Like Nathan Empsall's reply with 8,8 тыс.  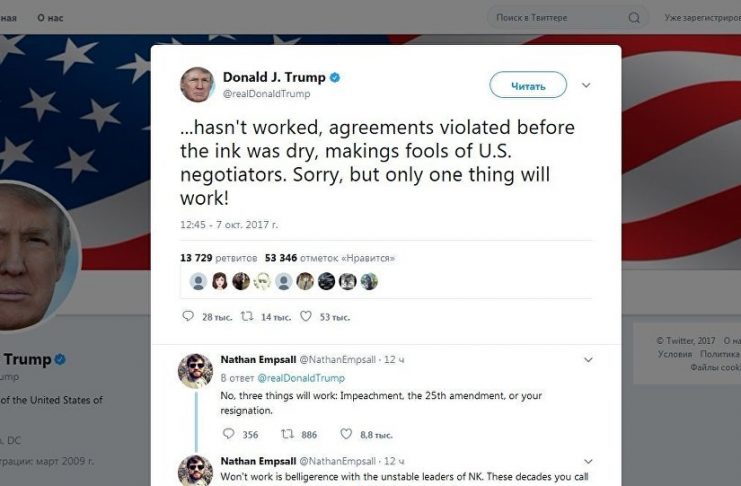[x=346, y=433]
